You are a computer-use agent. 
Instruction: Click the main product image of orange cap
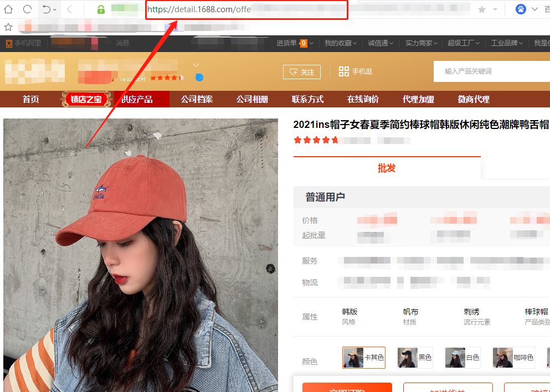[141, 255]
